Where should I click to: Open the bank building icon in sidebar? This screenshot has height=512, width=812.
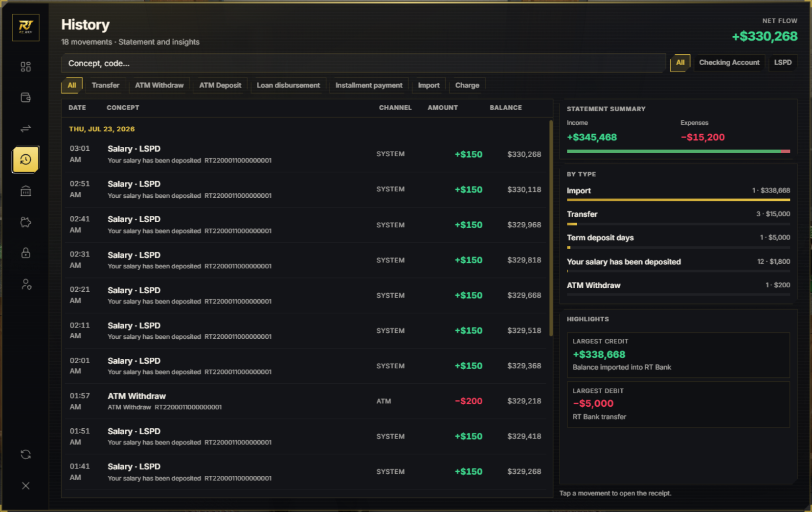(x=26, y=191)
